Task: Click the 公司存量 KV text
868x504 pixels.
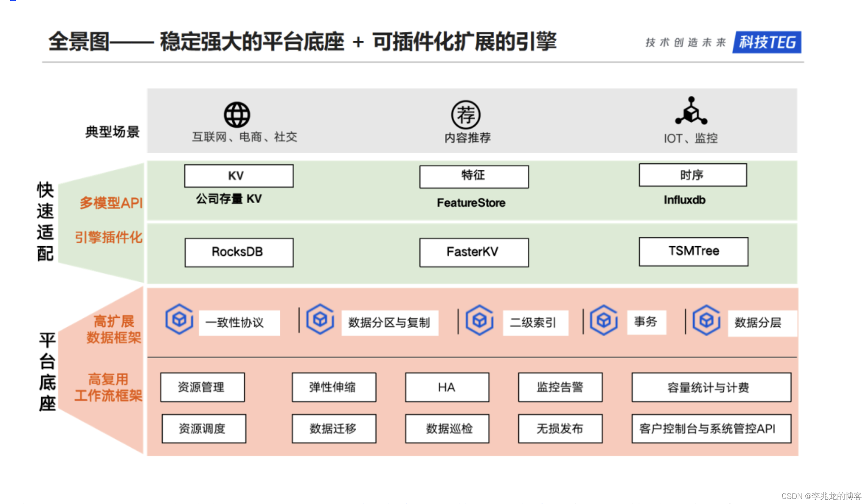Action: [x=229, y=199]
